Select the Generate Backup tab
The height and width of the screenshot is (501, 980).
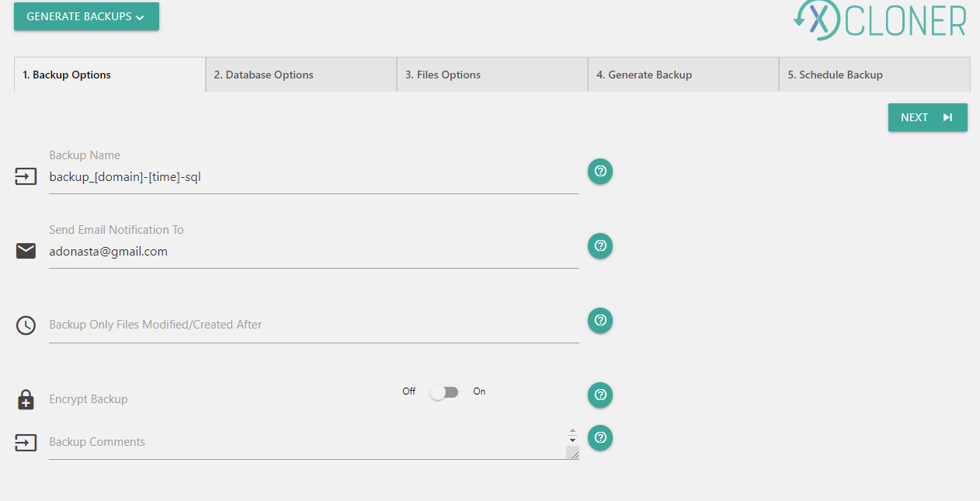(683, 75)
